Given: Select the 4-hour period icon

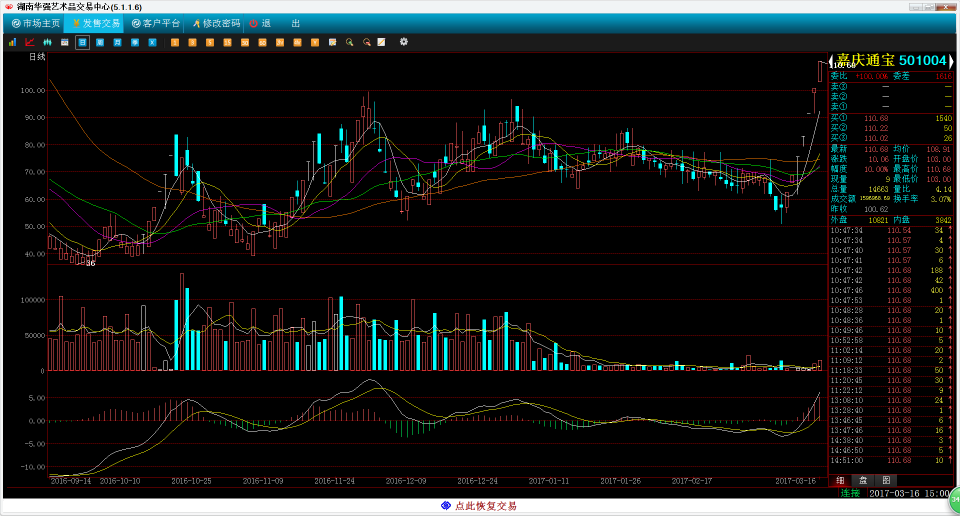Looking at the screenshot, I should 298,42.
